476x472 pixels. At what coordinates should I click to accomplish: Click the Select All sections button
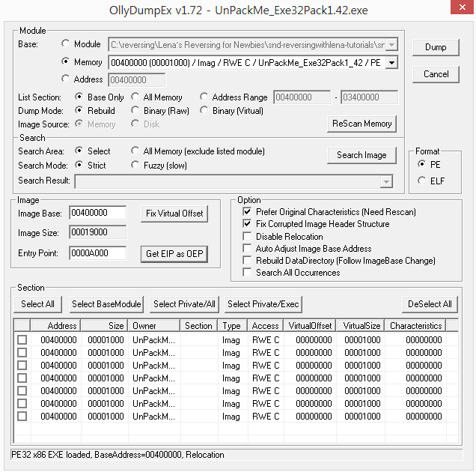37,304
